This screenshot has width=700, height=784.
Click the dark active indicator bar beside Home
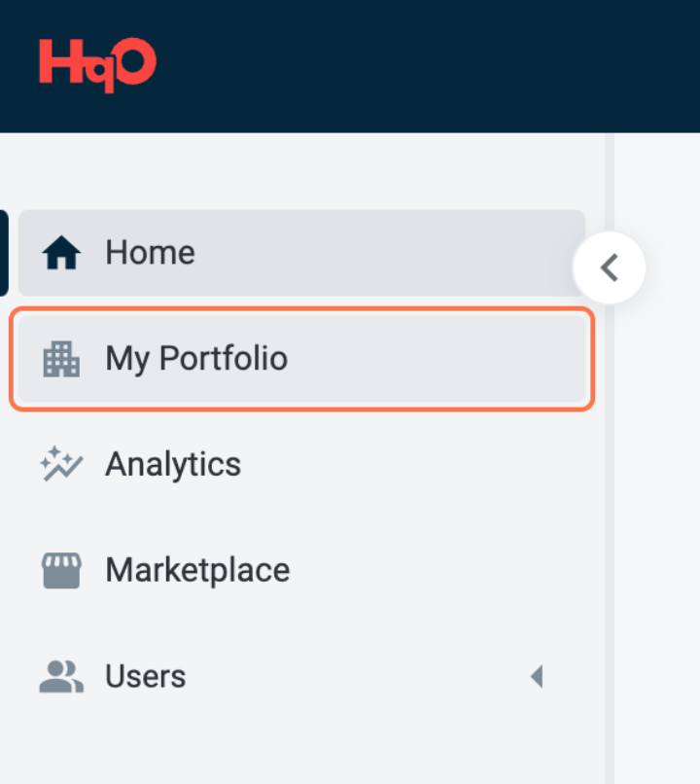pos(4,253)
